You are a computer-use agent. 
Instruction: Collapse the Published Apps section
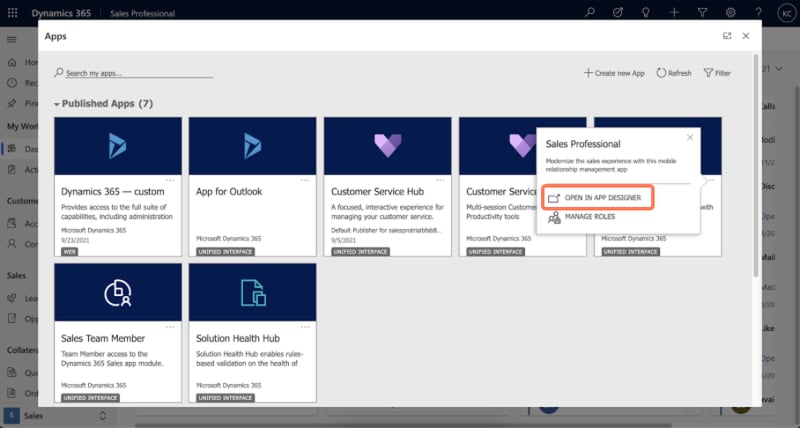[57, 104]
